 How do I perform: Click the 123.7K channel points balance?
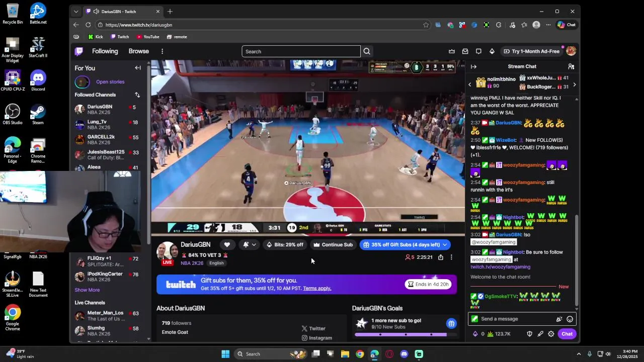[x=499, y=334]
